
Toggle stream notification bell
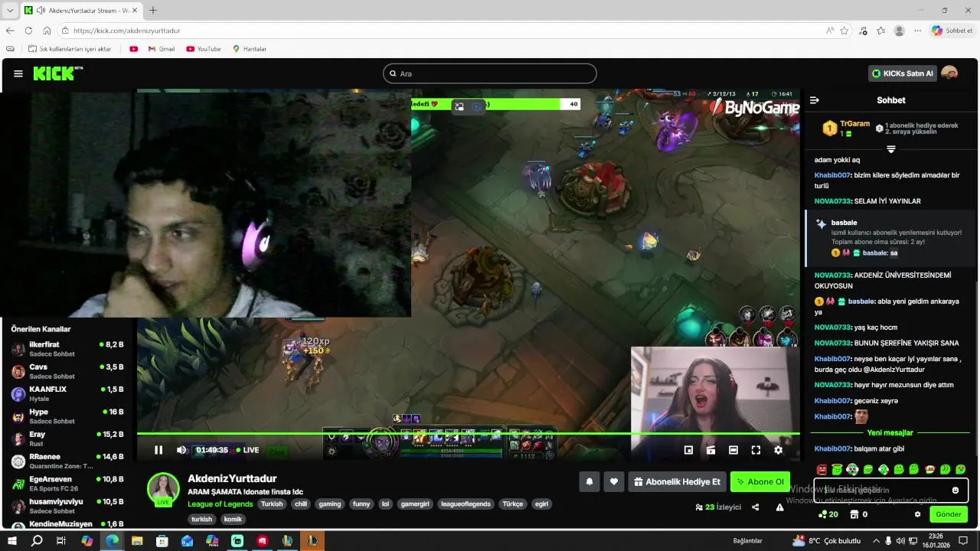pyautogui.click(x=590, y=481)
